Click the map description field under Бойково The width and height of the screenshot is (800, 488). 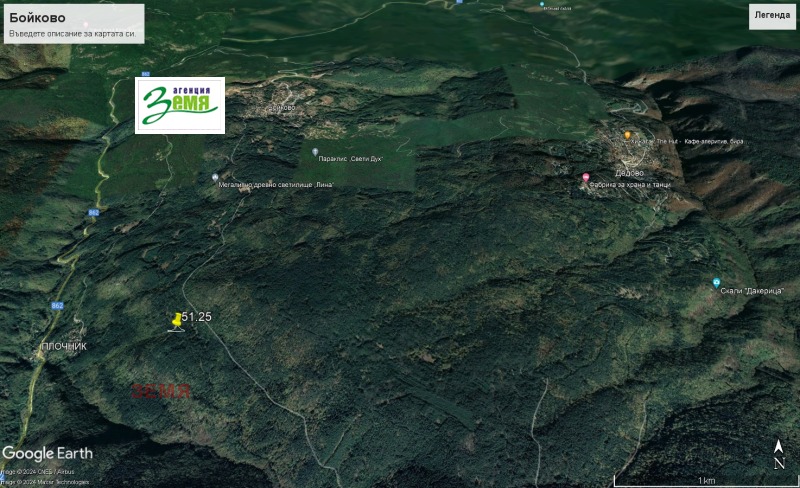click(x=72, y=34)
